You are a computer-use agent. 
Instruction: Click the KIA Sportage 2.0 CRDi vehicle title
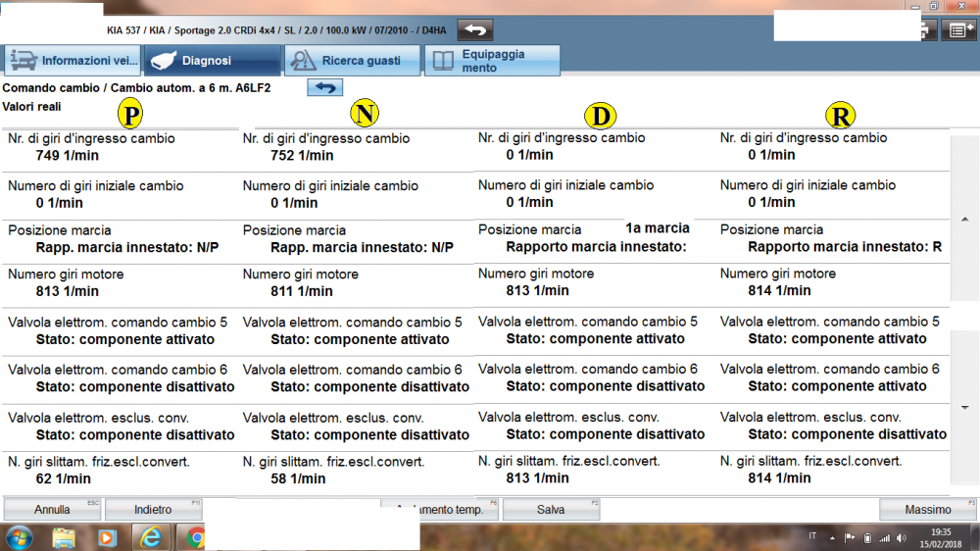276,30
